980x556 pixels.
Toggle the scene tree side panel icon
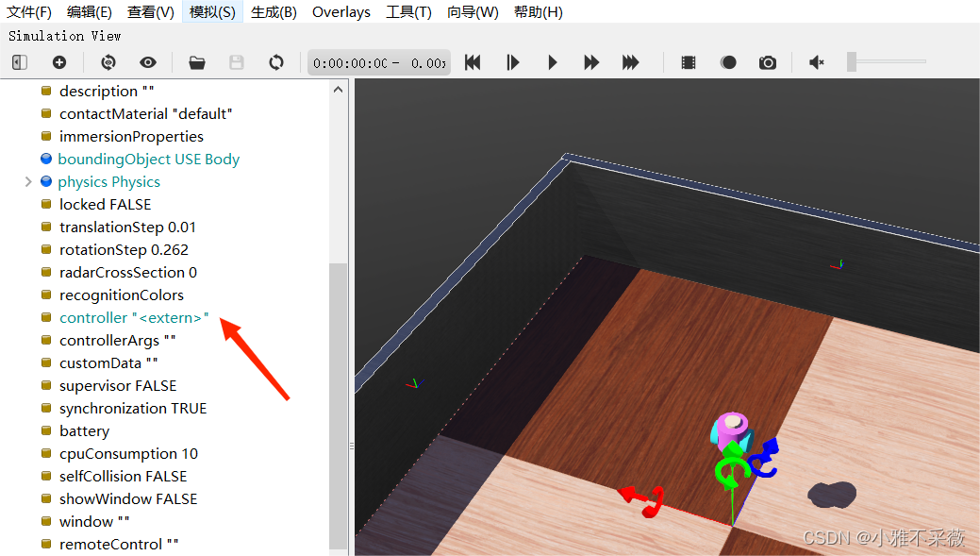[20, 62]
